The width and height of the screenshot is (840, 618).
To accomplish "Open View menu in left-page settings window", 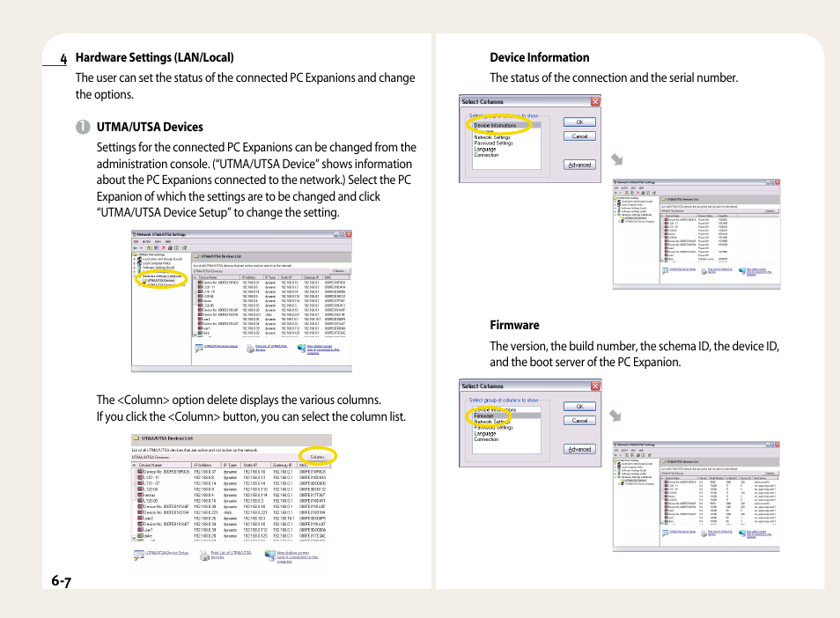I will click(158, 241).
